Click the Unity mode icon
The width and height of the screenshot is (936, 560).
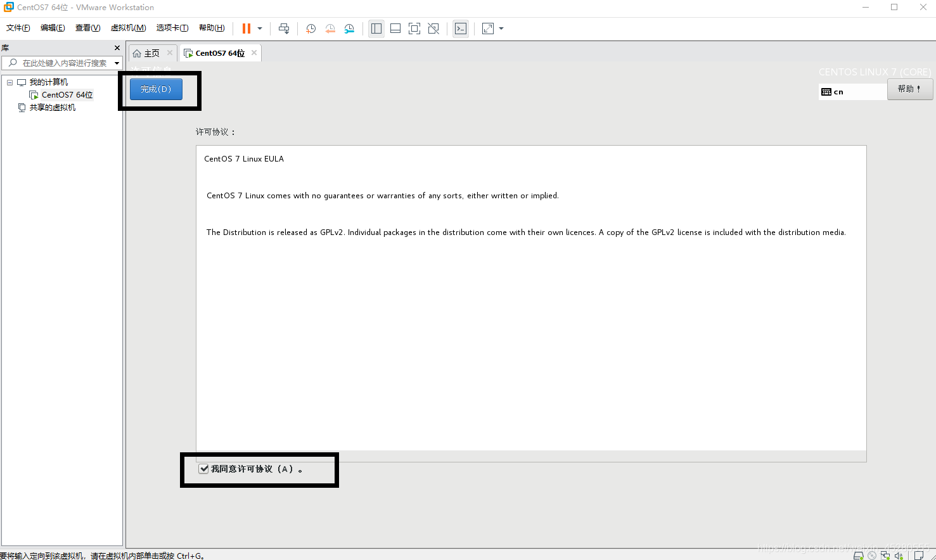[433, 29]
